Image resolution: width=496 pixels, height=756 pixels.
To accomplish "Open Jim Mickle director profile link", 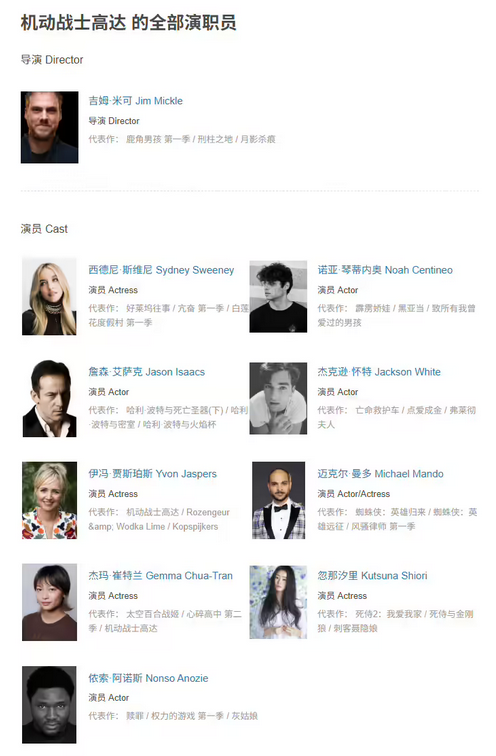I will (135, 101).
